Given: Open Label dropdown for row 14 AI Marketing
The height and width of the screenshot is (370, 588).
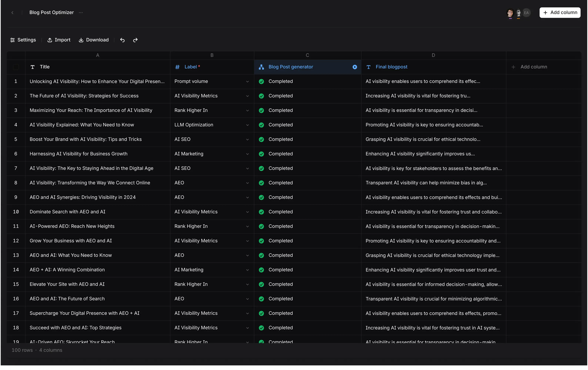Looking at the screenshot, I should coord(247,270).
